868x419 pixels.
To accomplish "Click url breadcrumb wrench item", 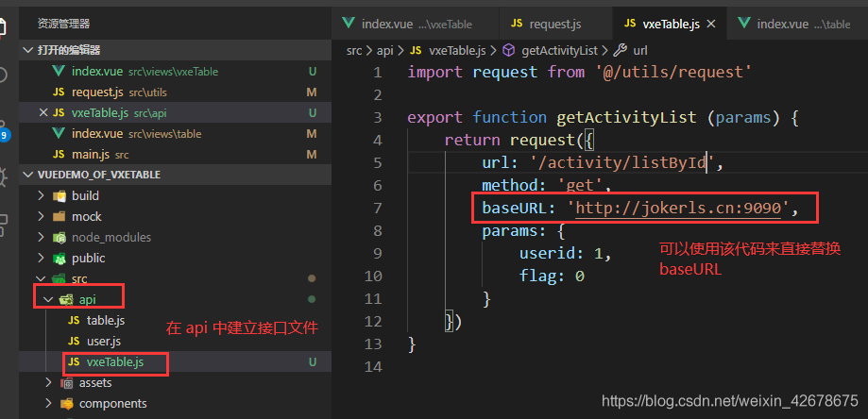I will pyautogui.click(x=640, y=50).
